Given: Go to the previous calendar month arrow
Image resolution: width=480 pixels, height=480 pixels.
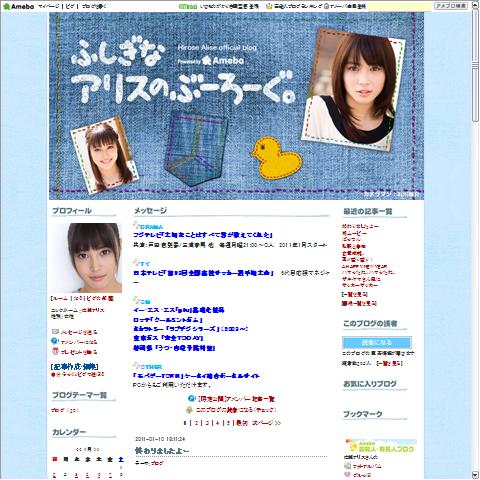Looking at the screenshot, I should pyautogui.click(x=79, y=449).
